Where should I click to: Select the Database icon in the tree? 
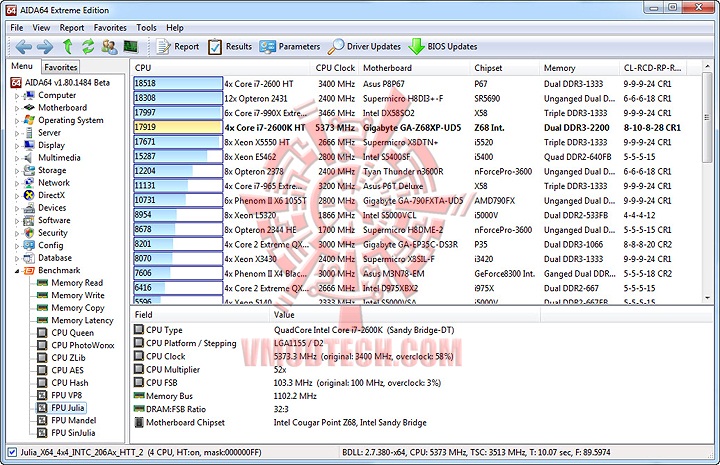[29, 258]
